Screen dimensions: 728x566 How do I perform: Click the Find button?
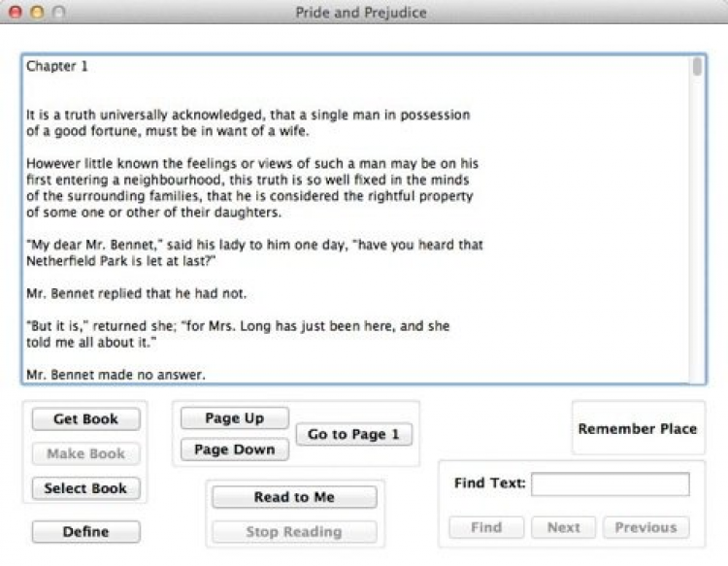pos(486,527)
